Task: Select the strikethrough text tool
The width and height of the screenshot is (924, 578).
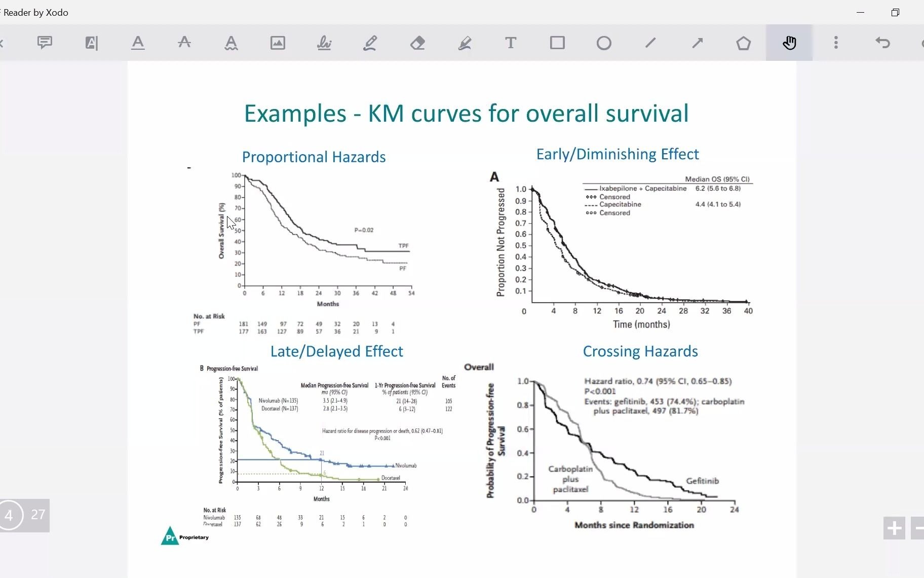Action: [x=184, y=43]
